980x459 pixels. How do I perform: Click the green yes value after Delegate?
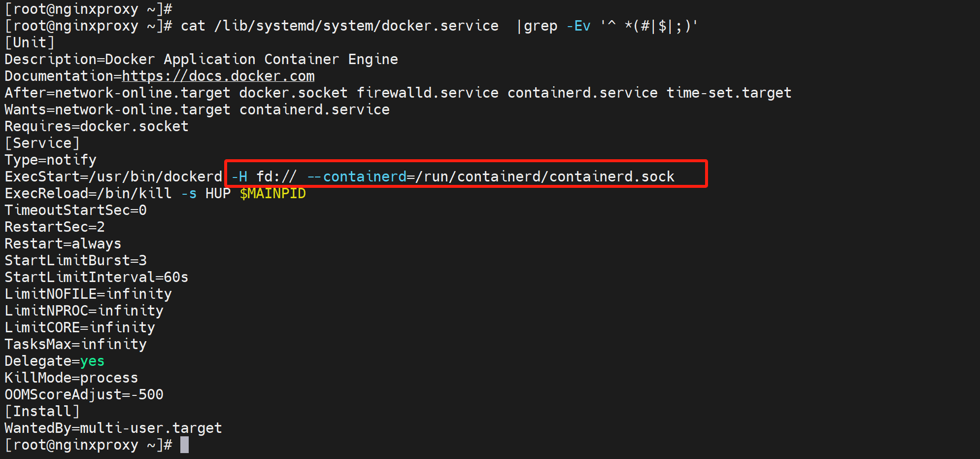click(x=92, y=361)
